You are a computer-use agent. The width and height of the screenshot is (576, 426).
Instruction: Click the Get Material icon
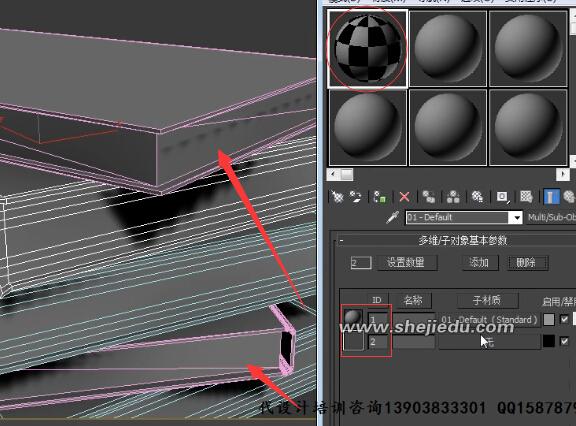click(x=337, y=197)
